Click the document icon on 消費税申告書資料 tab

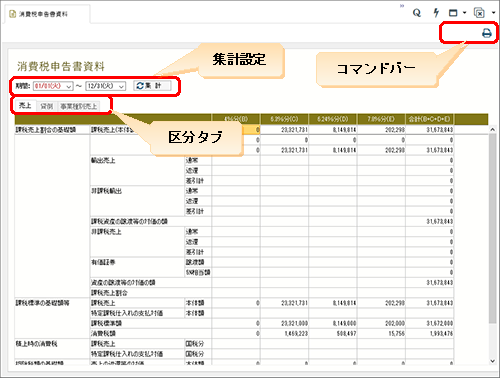pos(13,14)
